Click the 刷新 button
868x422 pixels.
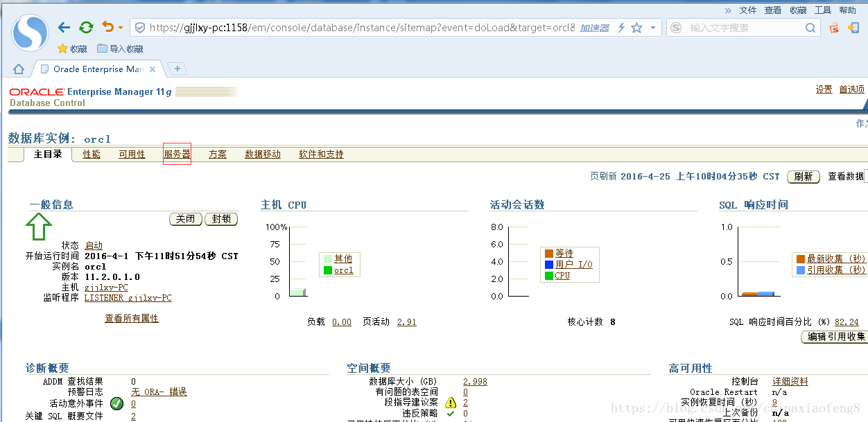pyautogui.click(x=804, y=177)
